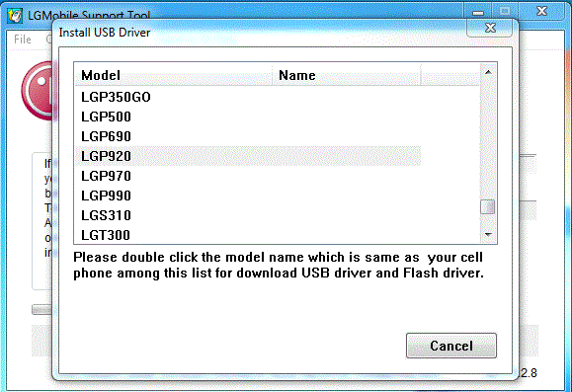Select the LGS310 model row
Viewport: 572px width, 392px height.
click(248, 215)
